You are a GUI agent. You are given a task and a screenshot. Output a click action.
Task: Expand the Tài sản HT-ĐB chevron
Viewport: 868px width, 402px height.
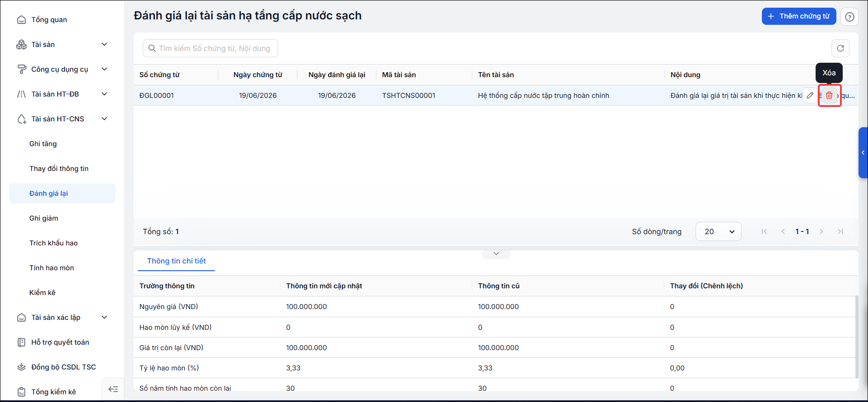click(104, 94)
